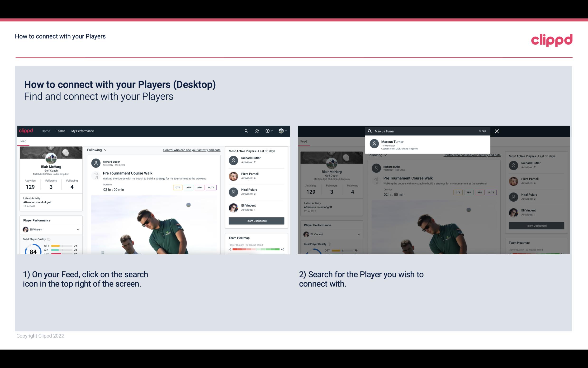The height and width of the screenshot is (368, 588).
Task: Click the Teams navigation icon
Action: pos(61,131)
